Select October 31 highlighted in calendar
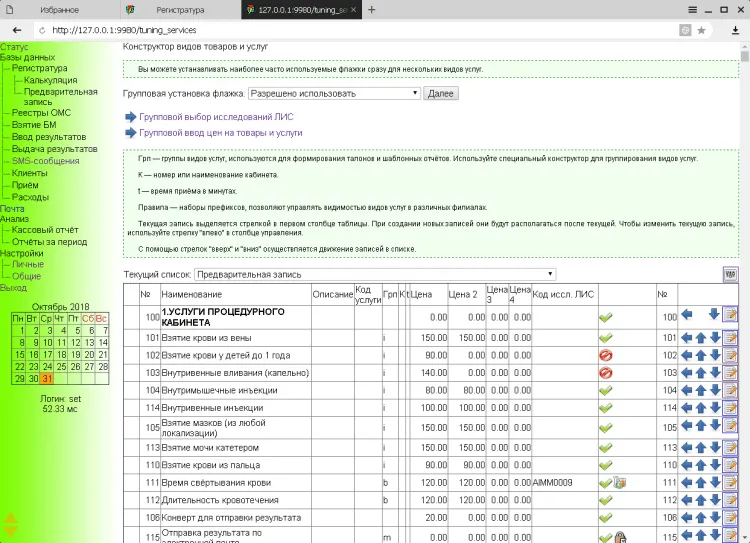The image size is (750, 543). (x=46, y=378)
